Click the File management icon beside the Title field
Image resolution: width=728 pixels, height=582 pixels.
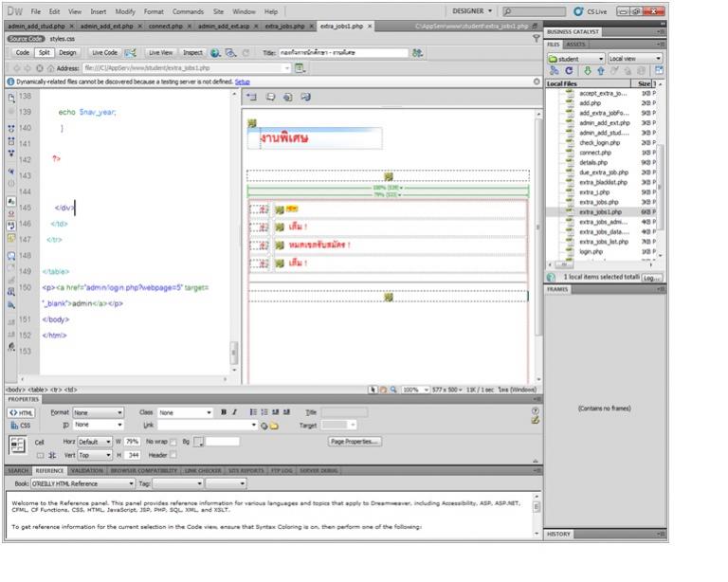point(417,53)
